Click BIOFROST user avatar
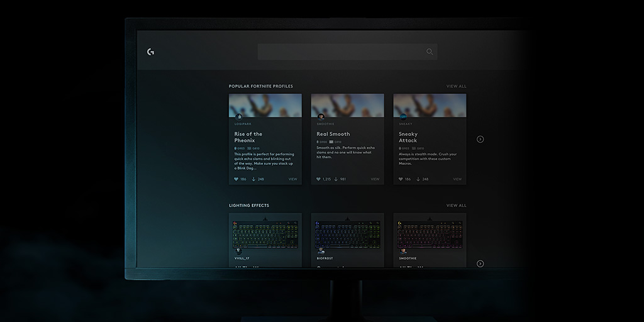Screen dimensions: 644x322 click(x=321, y=252)
